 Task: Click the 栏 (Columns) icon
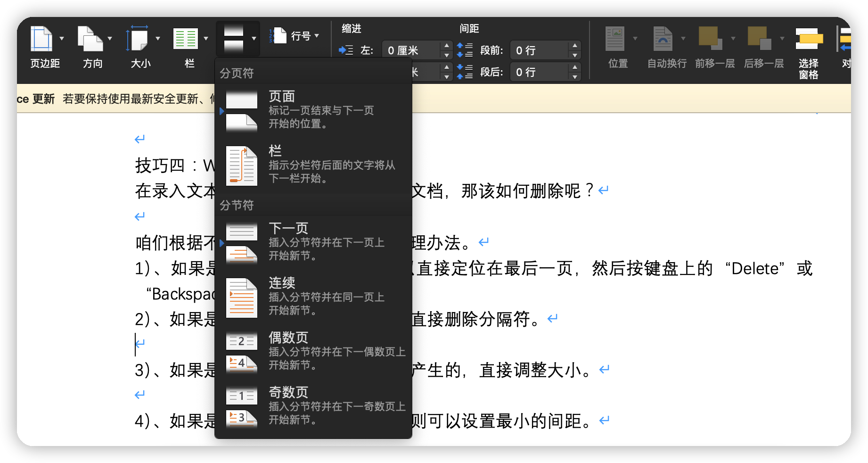(186, 39)
